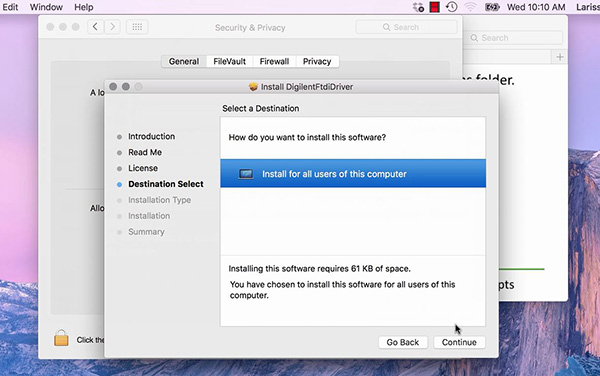Select the License step in the sidebar
This screenshot has width=600, height=376.
(143, 168)
